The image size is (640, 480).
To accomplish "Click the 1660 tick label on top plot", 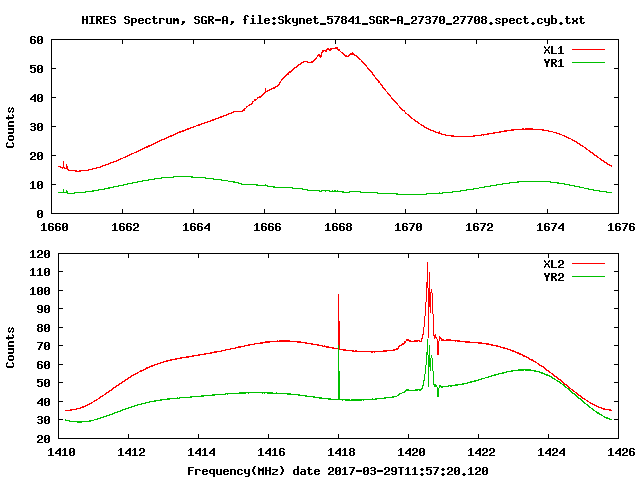I will pyautogui.click(x=54, y=227).
